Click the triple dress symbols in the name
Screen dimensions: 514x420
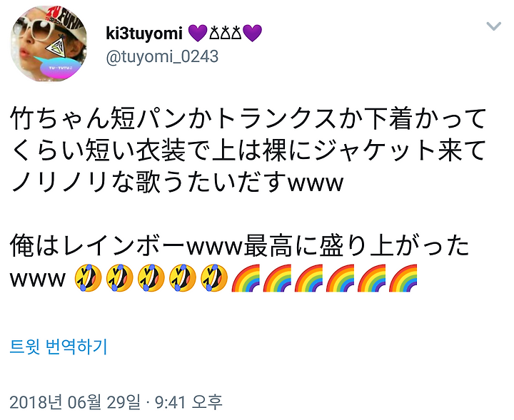[225, 33]
